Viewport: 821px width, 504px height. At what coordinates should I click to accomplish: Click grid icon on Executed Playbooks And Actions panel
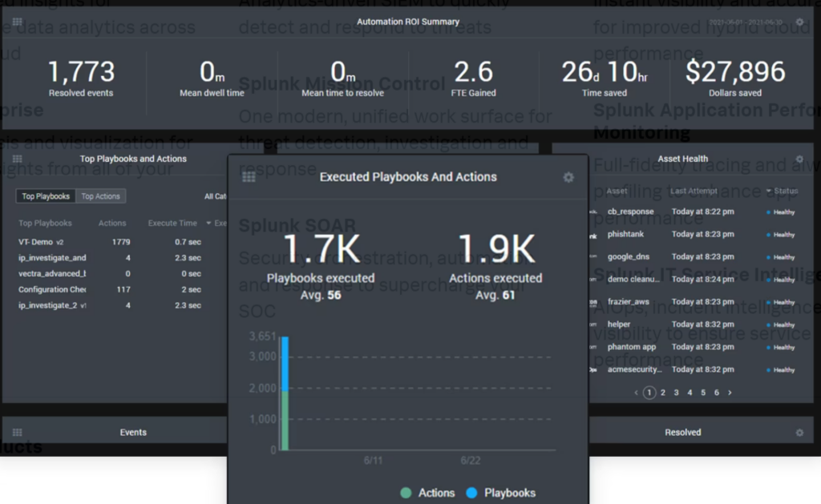[x=249, y=177]
